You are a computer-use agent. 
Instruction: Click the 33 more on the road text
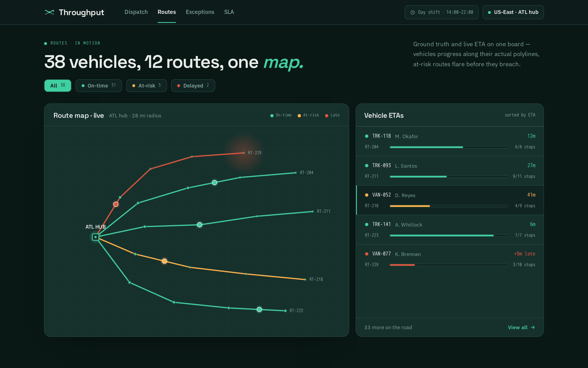388,327
